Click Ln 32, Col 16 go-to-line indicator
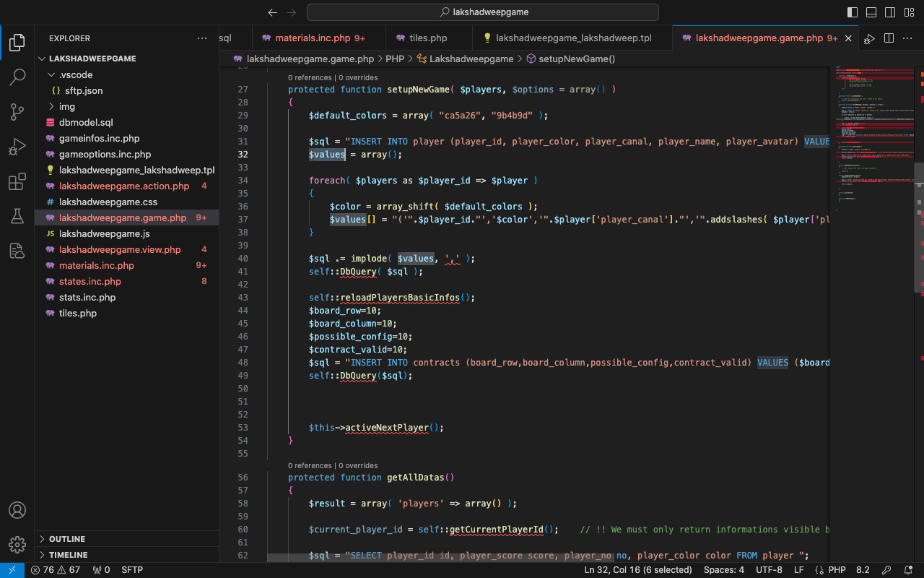The height and width of the screenshot is (578, 924). [637, 570]
